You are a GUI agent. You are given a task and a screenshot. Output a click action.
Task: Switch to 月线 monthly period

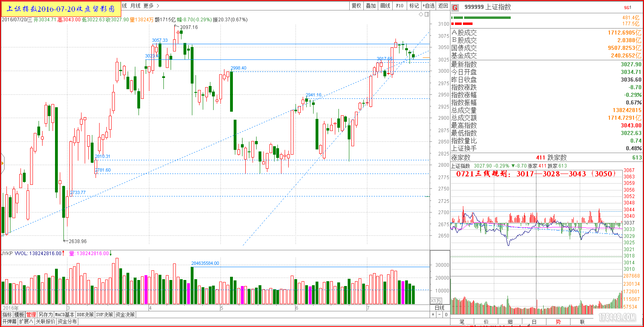pyautogui.click(x=135, y=6)
